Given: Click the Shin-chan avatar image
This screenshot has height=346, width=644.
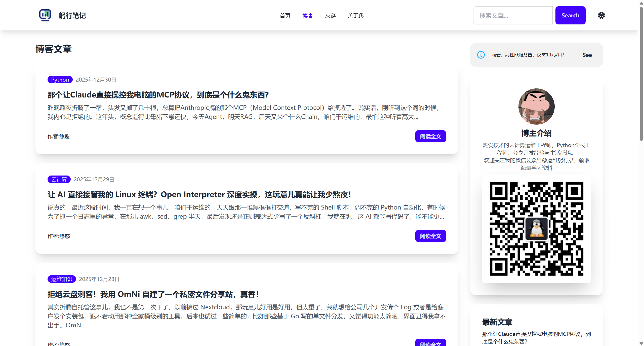Looking at the screenshot, I should (536, 106).
